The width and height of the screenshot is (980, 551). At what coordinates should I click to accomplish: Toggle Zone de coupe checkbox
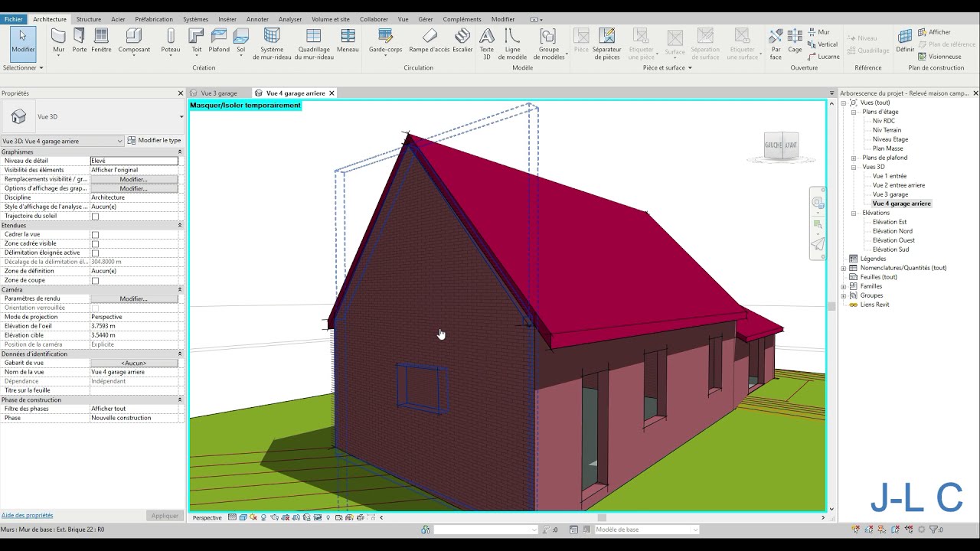pos(95,281)
